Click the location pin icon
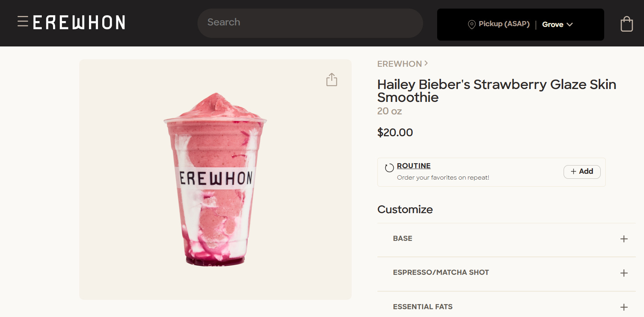The height and width of the screenshot is (317, 644). tap(471, 24)
